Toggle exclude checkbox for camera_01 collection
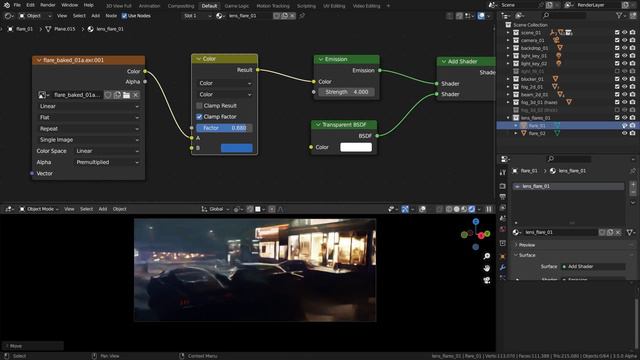 click(617, 40)
